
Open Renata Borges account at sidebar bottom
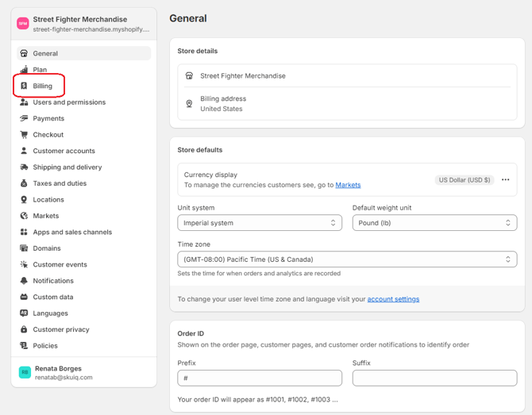(84, 372)
